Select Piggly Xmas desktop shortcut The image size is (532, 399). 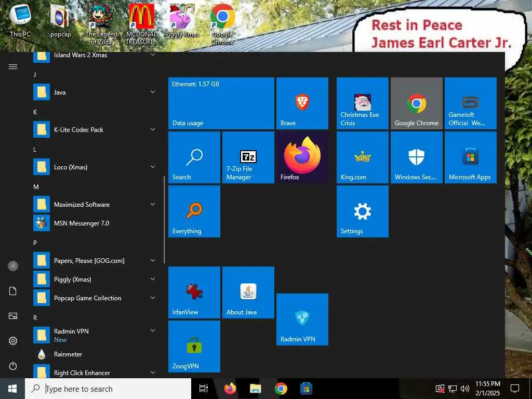(182, 20)
